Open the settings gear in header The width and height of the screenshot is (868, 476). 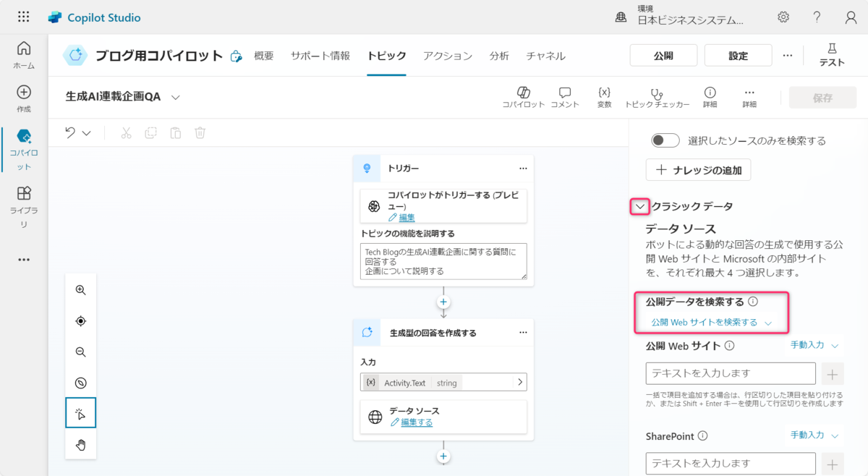click(x=783, y=17)
